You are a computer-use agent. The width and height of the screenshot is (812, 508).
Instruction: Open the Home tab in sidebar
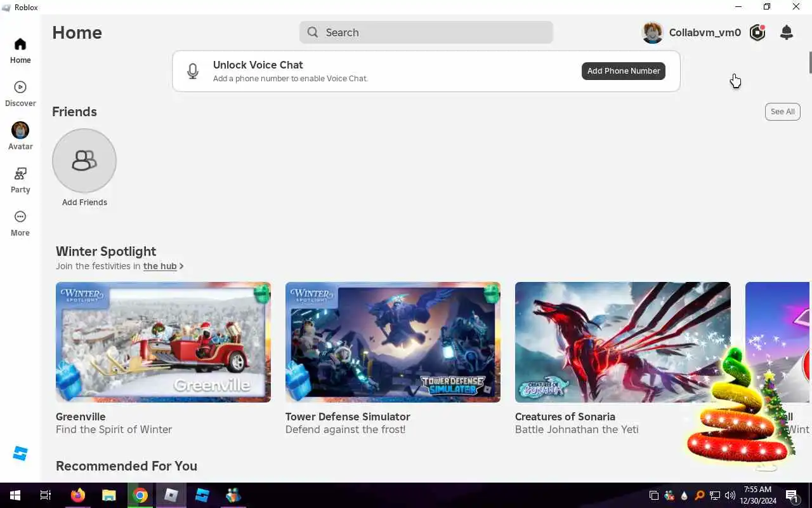pos(20,51)
